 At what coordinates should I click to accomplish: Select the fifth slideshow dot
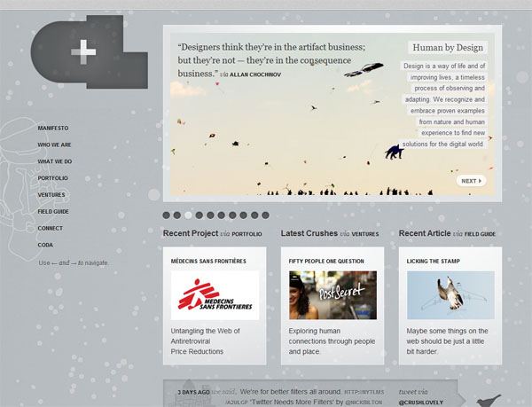coord(210,215)
